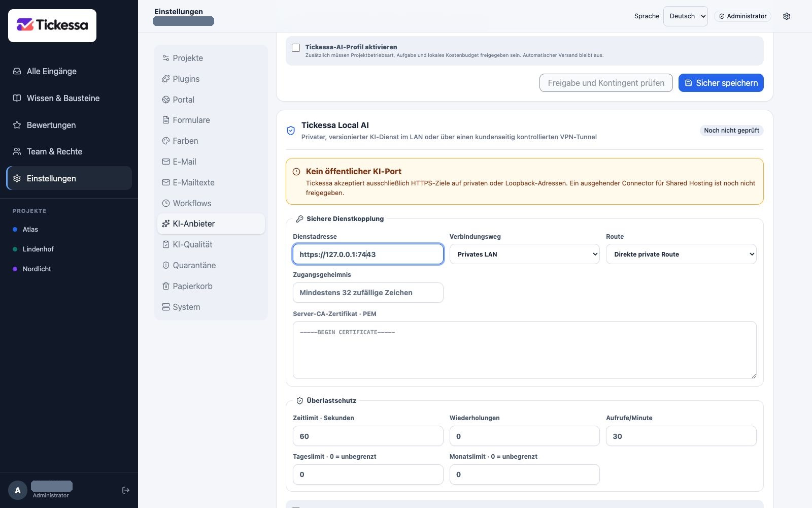The height and width of the screenshot is (508, 812).
Task: Open Alle Eingänge in sidebar
Action: [x=69, y=71]
